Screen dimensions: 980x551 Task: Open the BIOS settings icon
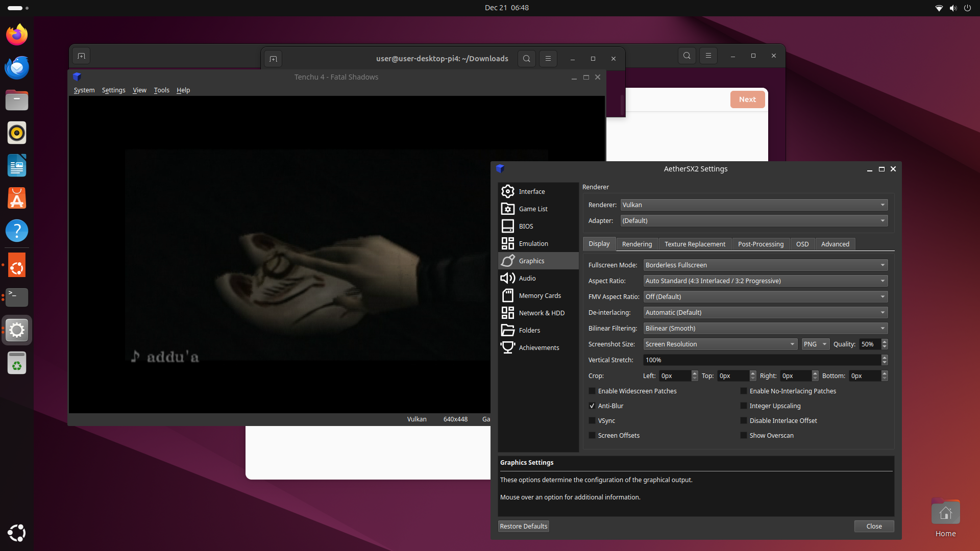507,226
